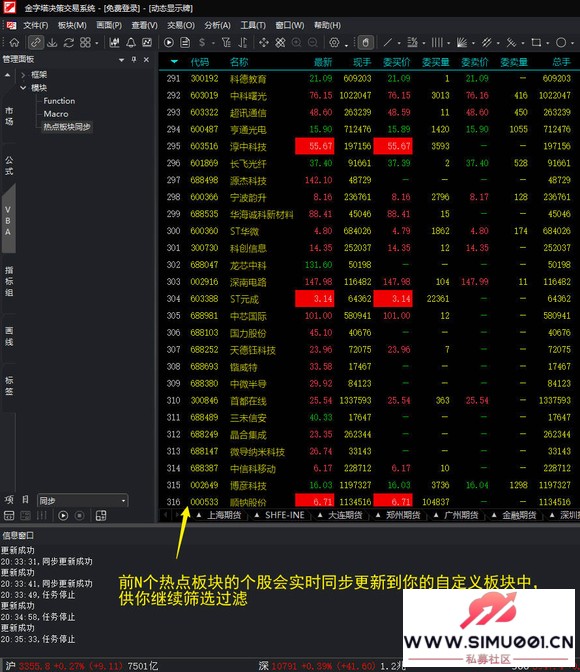This screenshot has width=580, height=672.
Task: Open the 分析(A) menu
Action: pos(217,25)
